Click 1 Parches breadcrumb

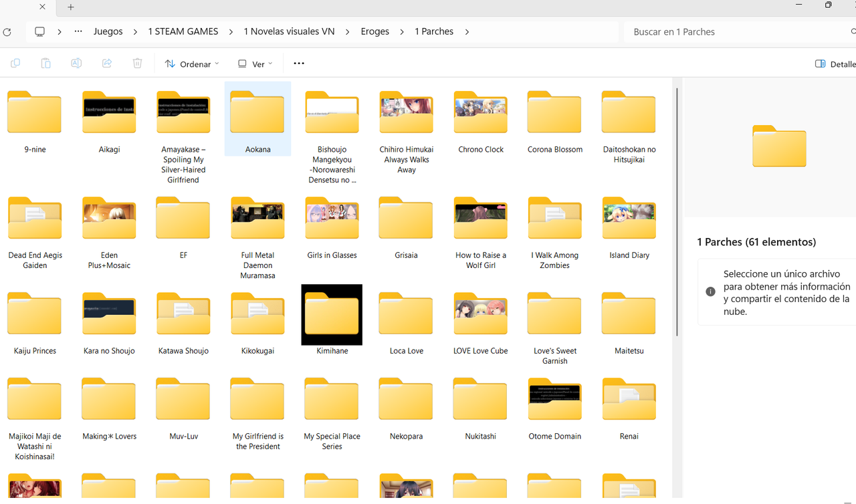tap(434, 31)
